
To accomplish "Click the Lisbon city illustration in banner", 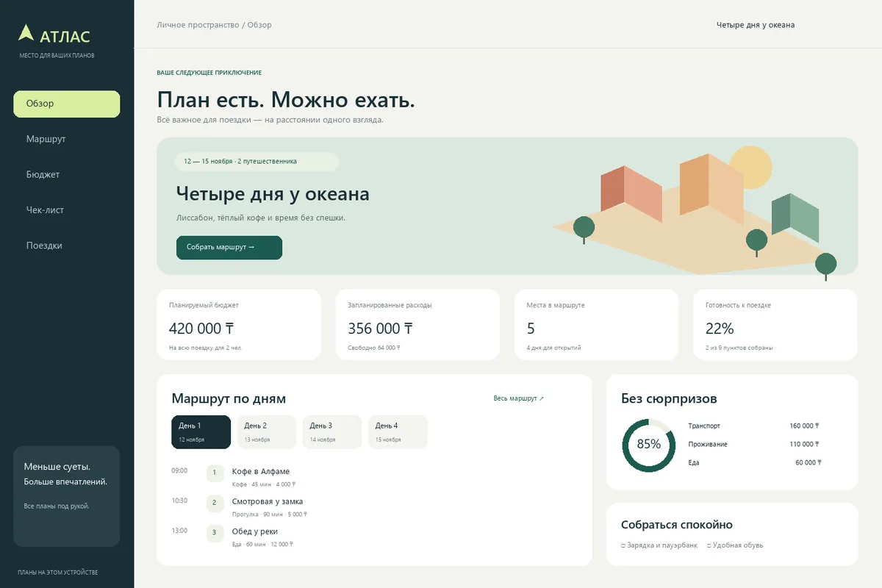I will click(695, 212).
